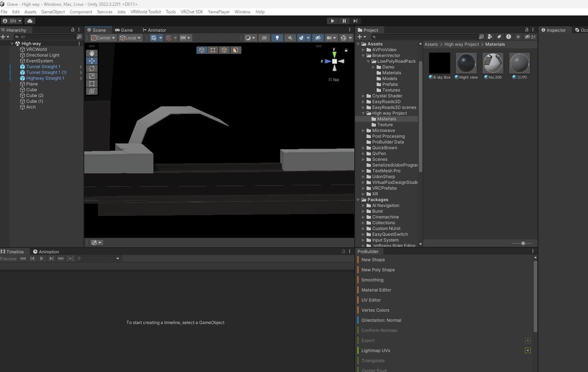Image resolution: width=588 pixels, height=372 pixels.
Task: Open the ProBuilder Material Editor
Action: (x=376, y=290)
